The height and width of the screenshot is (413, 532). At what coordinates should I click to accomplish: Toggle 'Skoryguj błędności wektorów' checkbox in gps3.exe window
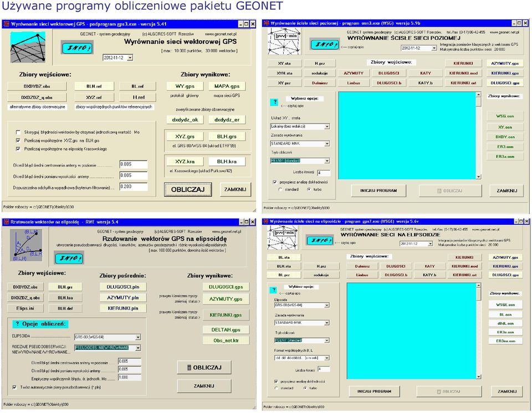(18, 132)
